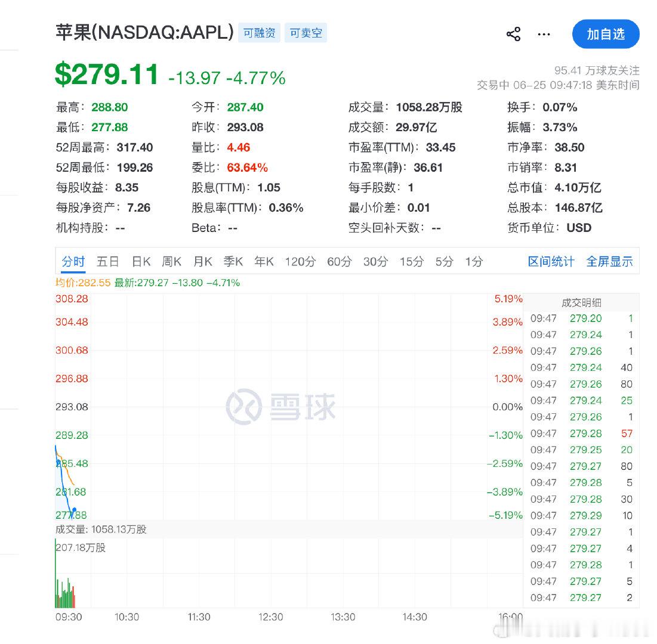Click the 52周最低 value 199.26
Viewport: 657px width, 644px height.
click(x=134, y=168)
